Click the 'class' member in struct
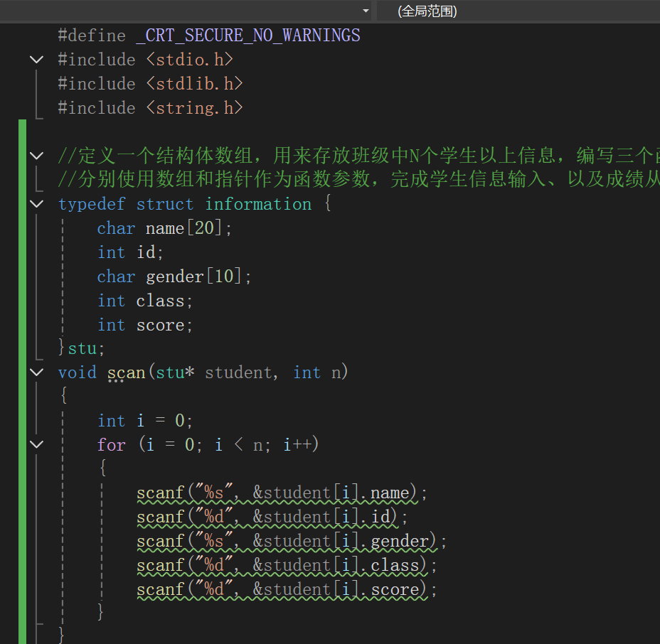660x644 pixels. click(160, 301)
